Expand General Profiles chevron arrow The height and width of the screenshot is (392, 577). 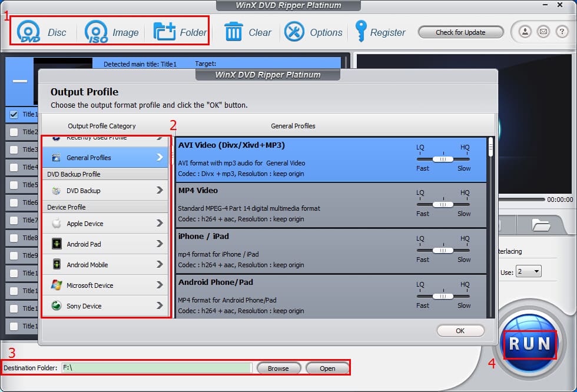[x=160, y=157]
